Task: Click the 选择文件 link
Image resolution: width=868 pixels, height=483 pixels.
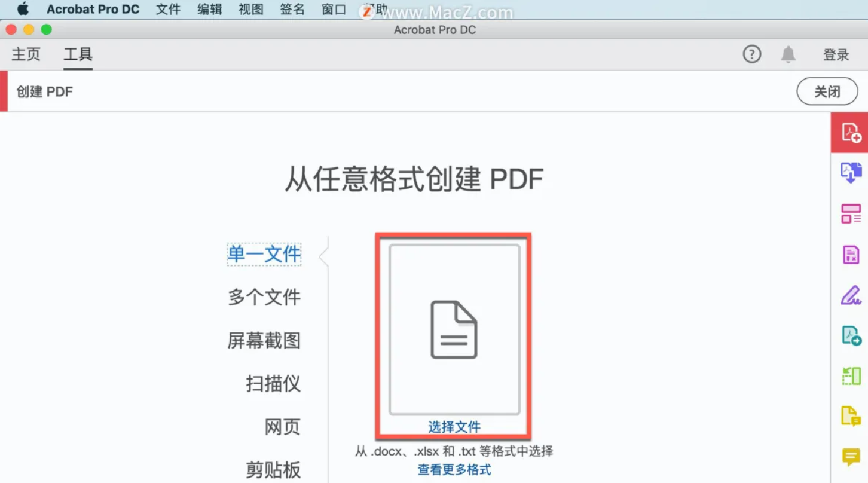Action: (x=454, y=427)
